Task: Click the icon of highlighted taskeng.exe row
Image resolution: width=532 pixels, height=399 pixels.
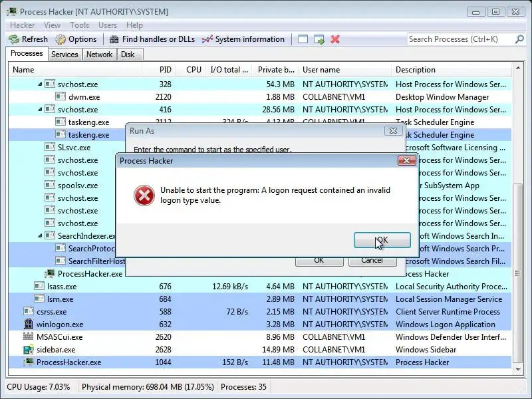Action: click(61, 134)
